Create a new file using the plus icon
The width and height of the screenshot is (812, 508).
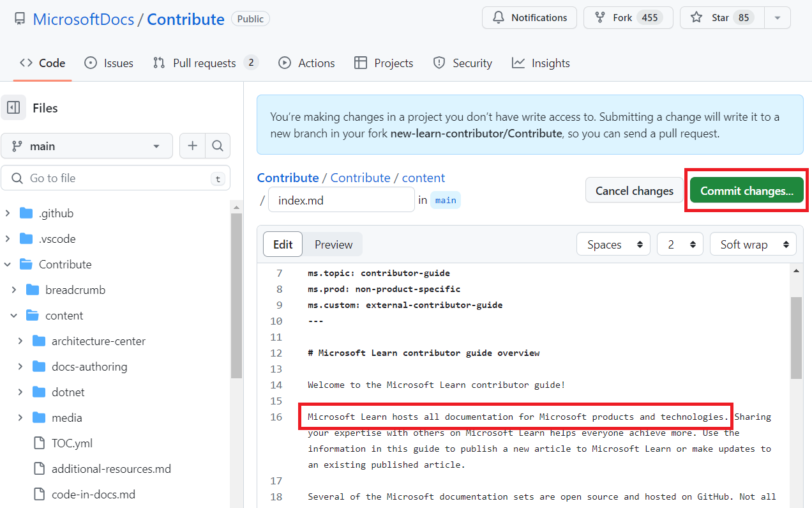tap(192, 146)
